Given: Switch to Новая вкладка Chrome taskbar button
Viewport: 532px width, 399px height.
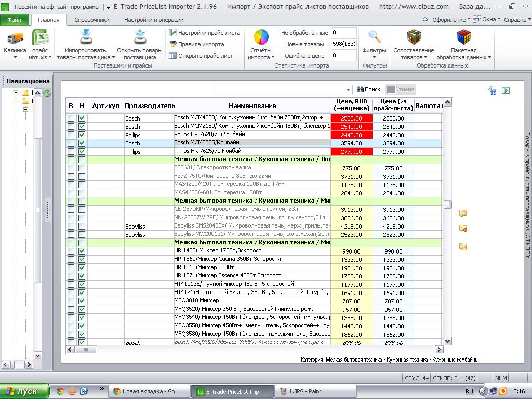Looking at the screenshot, I should [x=148, y=391].
